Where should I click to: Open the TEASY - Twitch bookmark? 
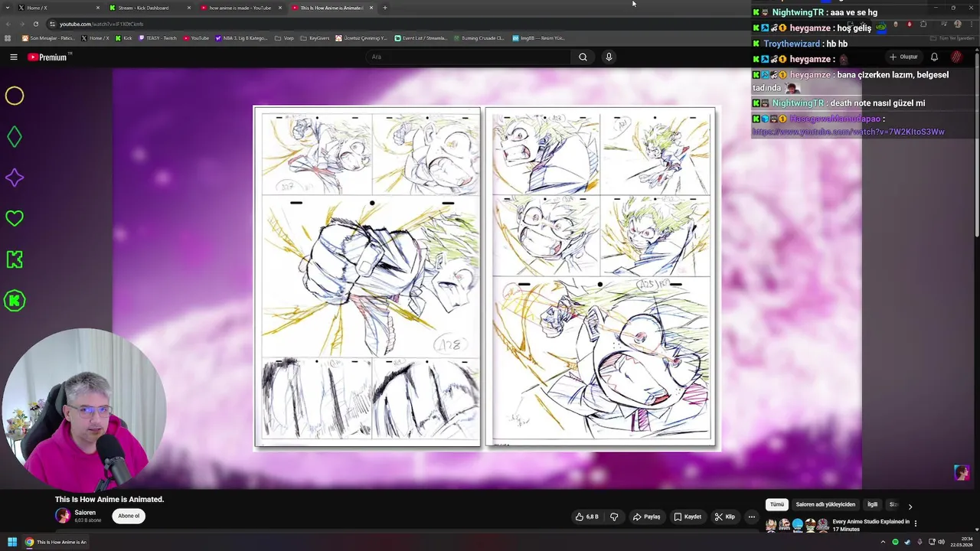157,37
